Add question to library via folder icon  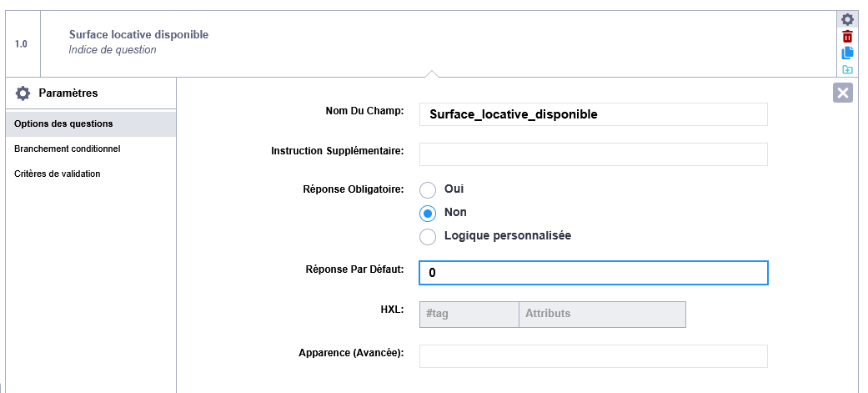tap(847, 69)
